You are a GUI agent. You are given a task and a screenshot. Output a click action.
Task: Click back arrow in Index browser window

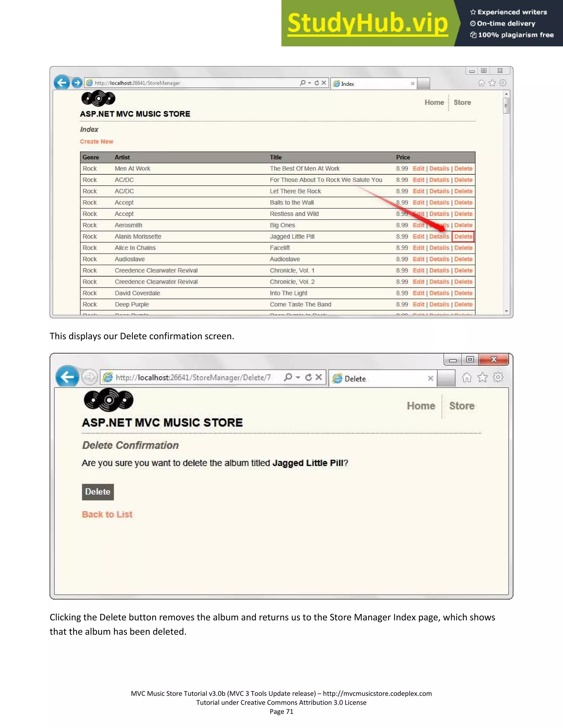62,82
